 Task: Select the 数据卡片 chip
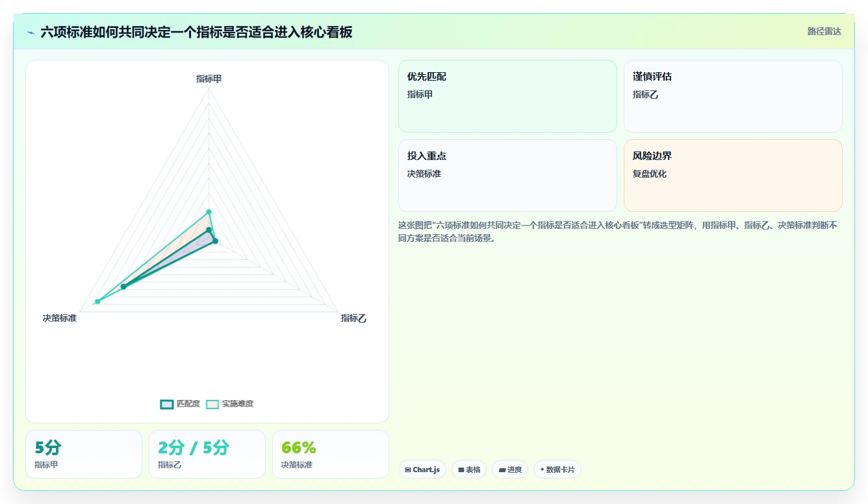[x=557, y=470]
